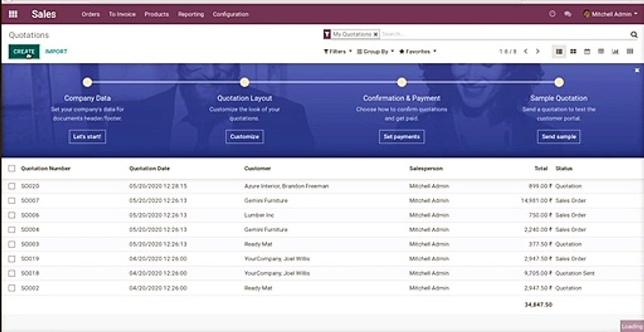Sort by Total column header
644x332 pixels.
pos(541,169)
